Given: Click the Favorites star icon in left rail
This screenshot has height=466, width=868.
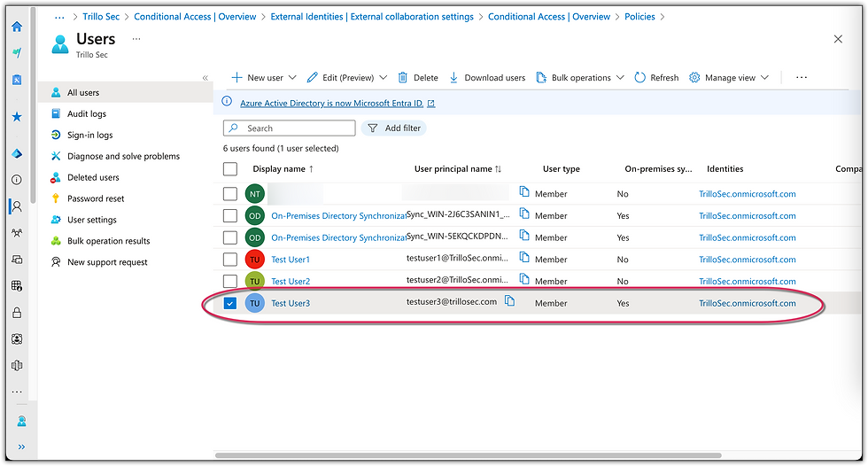Looking at the screenshot, I should pyautogui.click(x=17, y=117).
